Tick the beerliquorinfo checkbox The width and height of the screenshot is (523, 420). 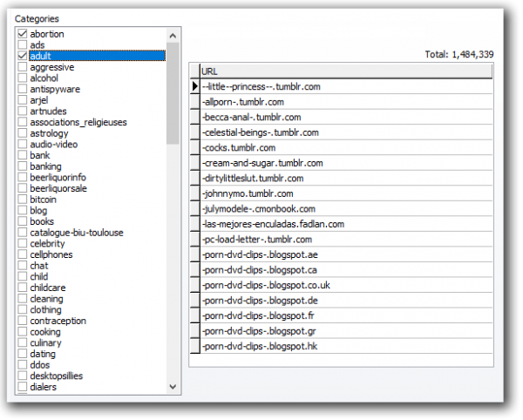[x=23, y=177]
